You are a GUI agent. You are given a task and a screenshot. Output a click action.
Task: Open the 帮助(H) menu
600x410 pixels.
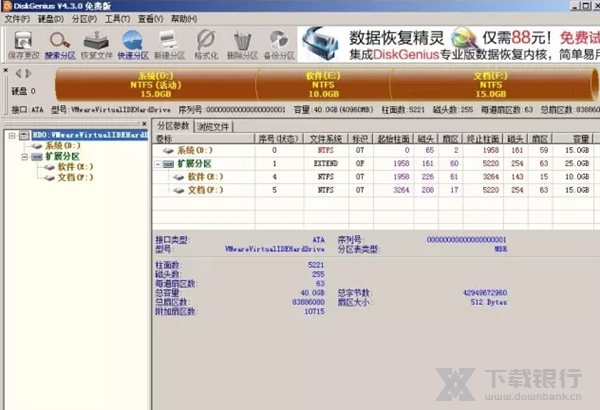tap(184, 19)
